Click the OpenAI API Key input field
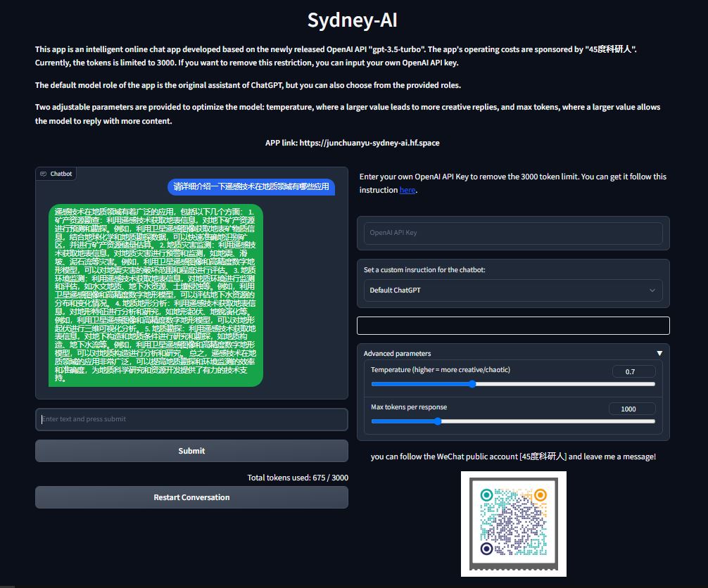Image resolution: width=708 pixels, height=588 pixels. pos(512,232)
